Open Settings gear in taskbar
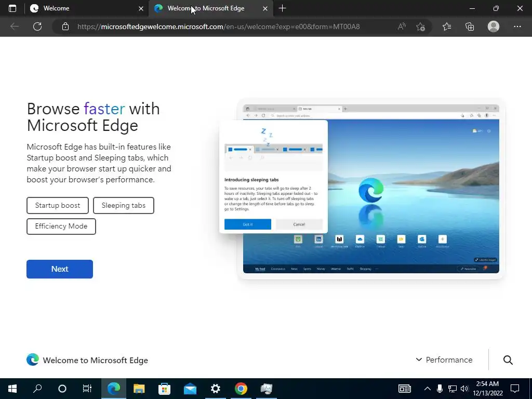 [216, 389]
